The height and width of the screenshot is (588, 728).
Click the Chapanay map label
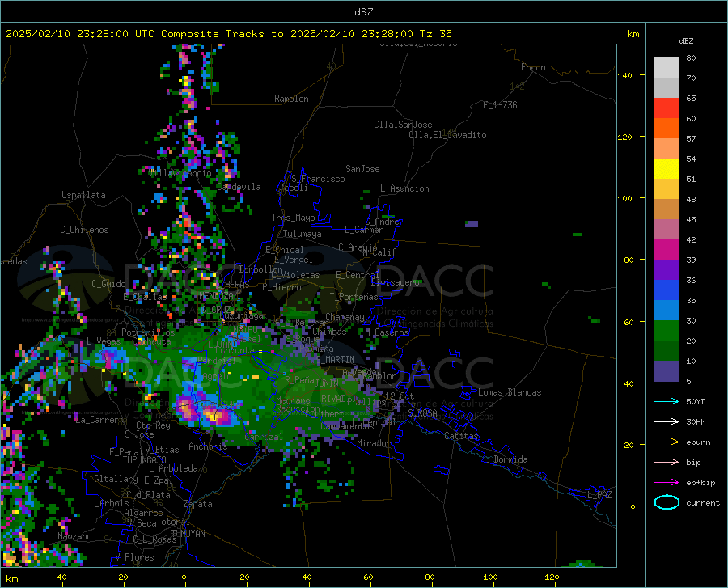tap(345, 317)
